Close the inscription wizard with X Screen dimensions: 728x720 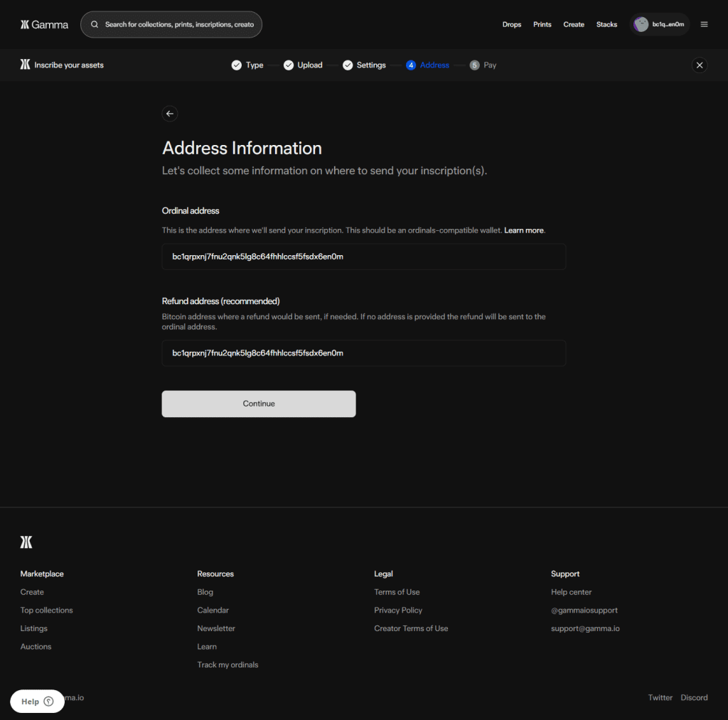[700, 65]
